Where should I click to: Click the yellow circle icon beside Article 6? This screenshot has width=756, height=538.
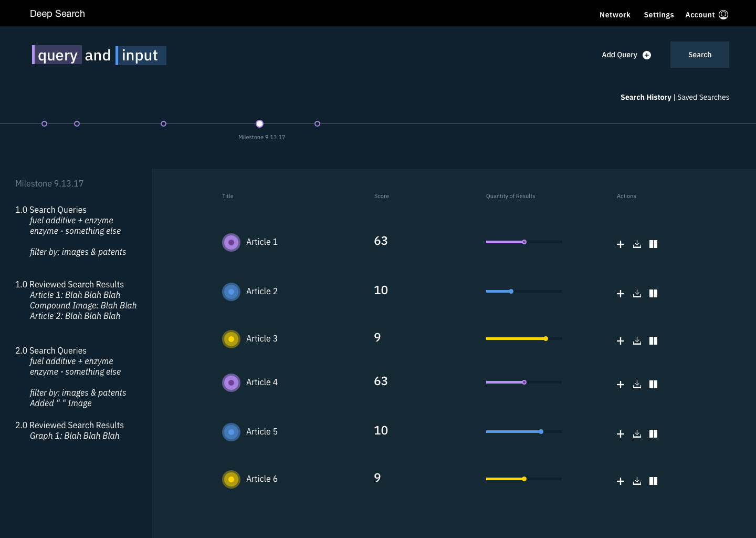point(231,479)
